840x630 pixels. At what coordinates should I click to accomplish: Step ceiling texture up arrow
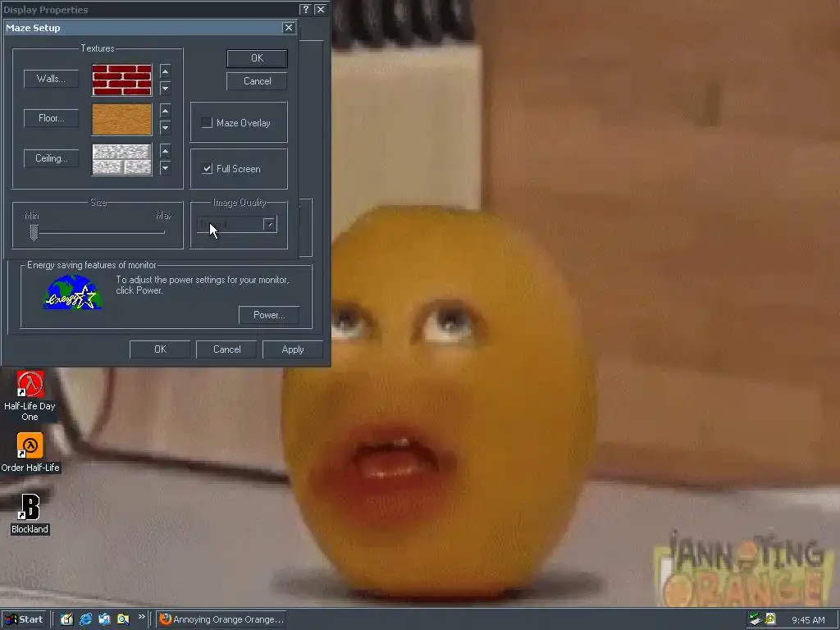coord(165,151)
